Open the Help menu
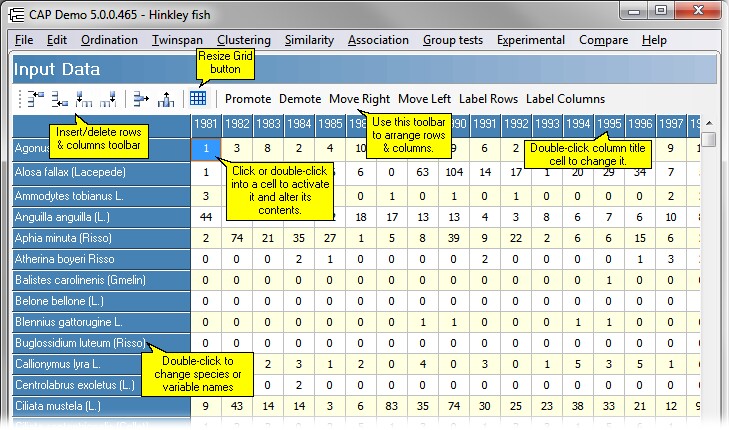Viewport: 729px width, 430px height. pyautogui.click(x=654, y=40)
